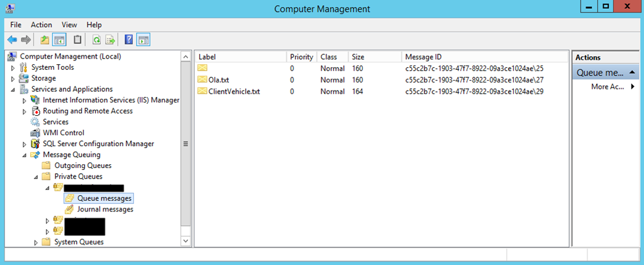Toggle Show/Hide Action Pane button
The height and width of the screenshot is (265, 644).
143,40
